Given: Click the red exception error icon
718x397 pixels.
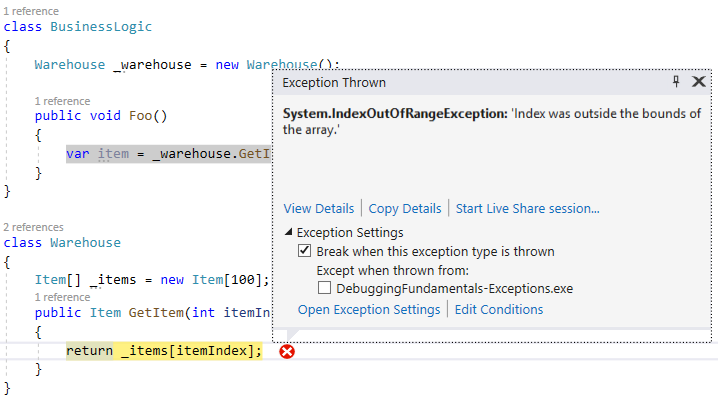Looking at the screenshot, I should click(x=287, y=352).
